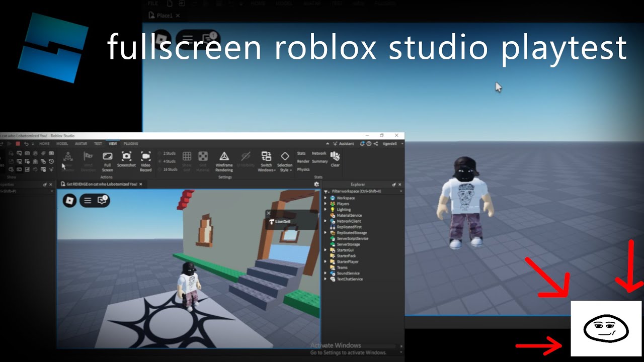The image size is (644, 362).
Task: Expand the StarterPlayer node arrow
Action: pyautogui.click(x=326, y=261)
